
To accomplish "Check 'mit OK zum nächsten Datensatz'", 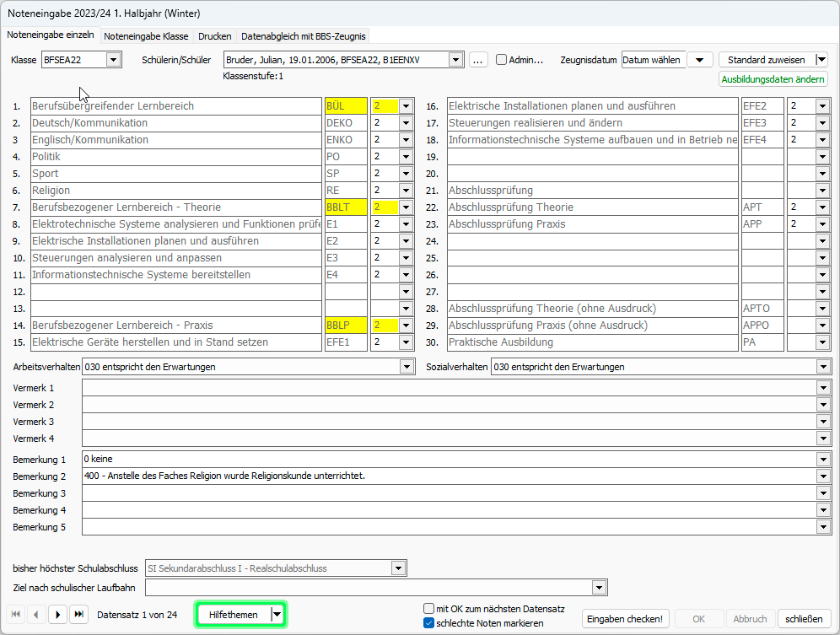I will 429,609.
